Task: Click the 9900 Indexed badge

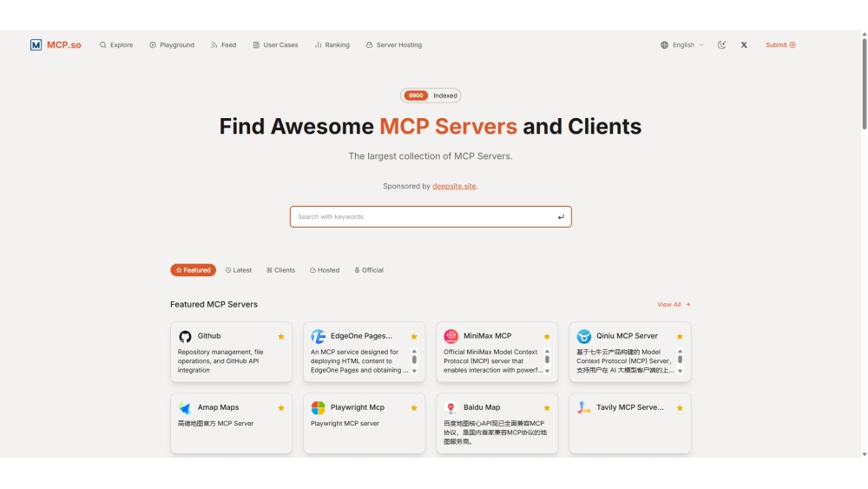Action: pos(431,96)
